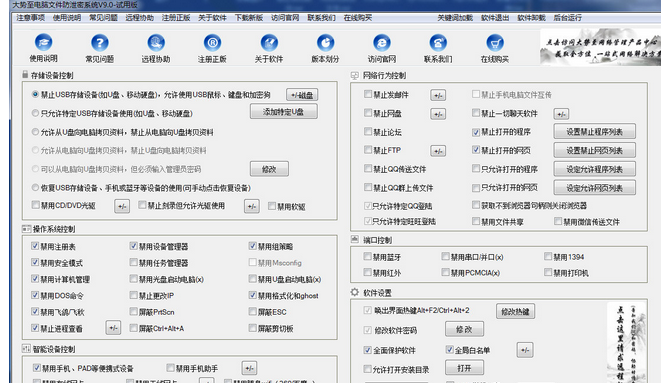The width and height of the screenshot is (661, 383).
Task: Click +/- button next to 禁用CD/DVD光驱
Action: pyautogui.click(x=122, y=206)
